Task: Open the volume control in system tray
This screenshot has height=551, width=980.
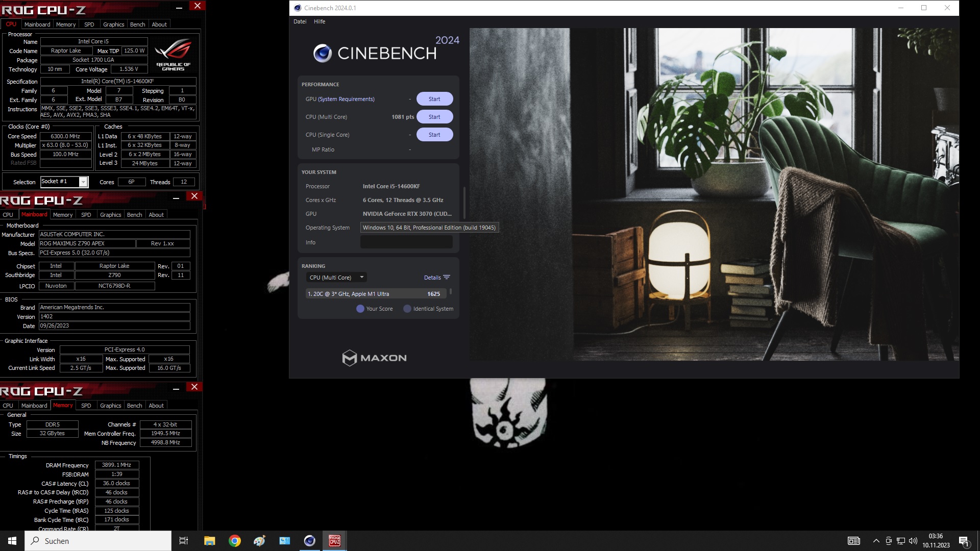Action: 913,541
